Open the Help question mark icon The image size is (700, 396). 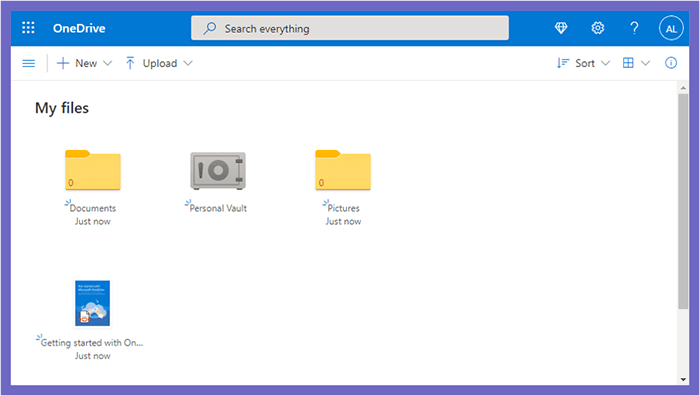634,28
